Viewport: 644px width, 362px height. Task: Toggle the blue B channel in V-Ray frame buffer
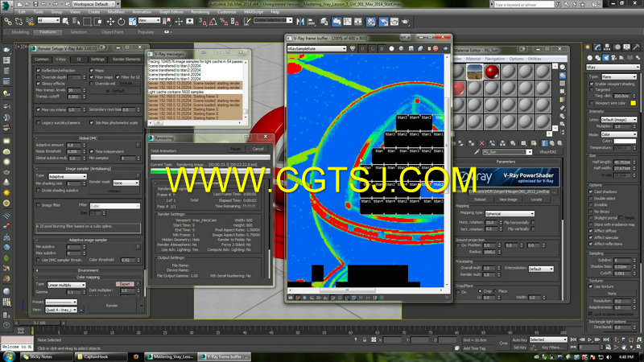(x=382, y=48)
